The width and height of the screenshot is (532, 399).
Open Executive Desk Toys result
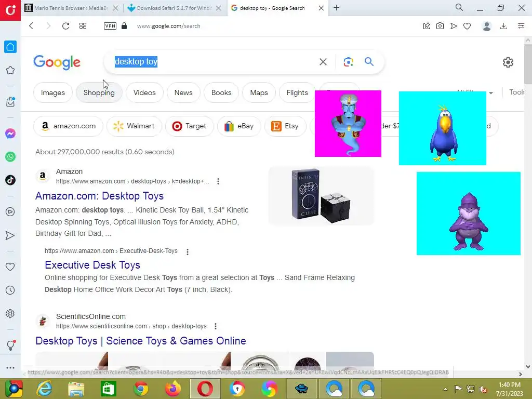click(x=92, y=264)
